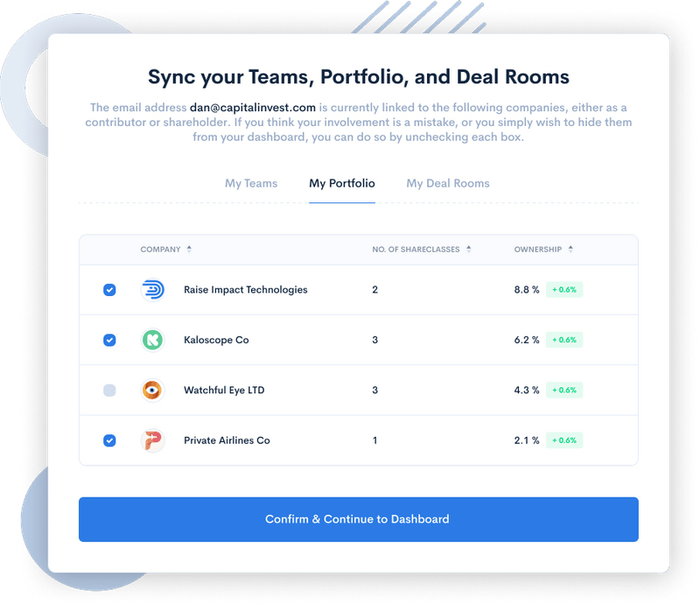700x606 pixels.
Task: Click the Raise Impact Technologies logo icon
Action: tap(153, 290)
